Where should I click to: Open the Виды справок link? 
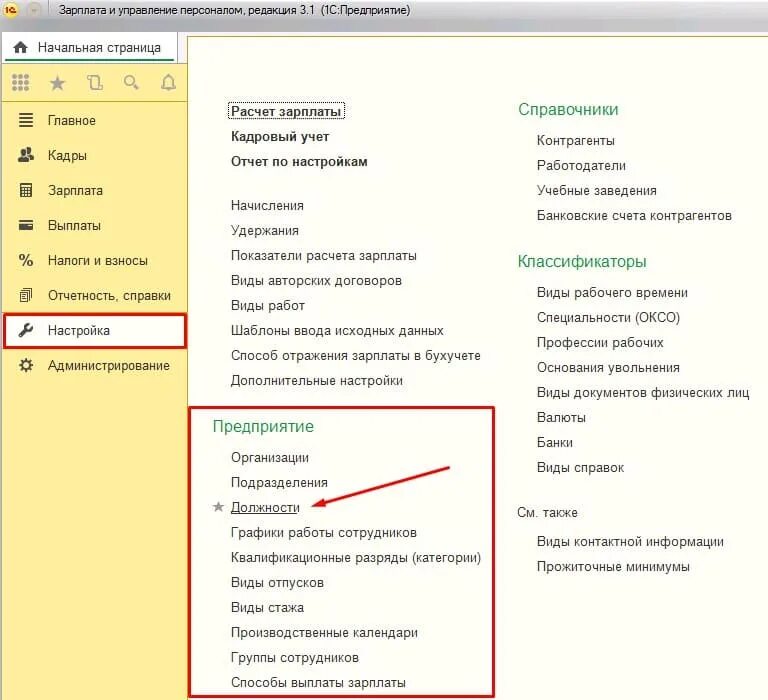pos(580,467)
